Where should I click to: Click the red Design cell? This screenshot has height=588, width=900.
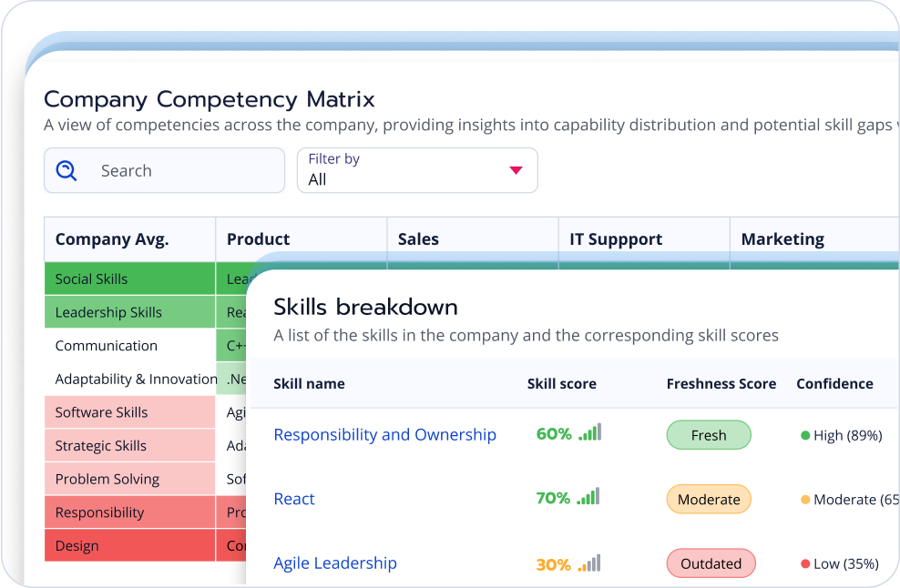tap(129, 546)
